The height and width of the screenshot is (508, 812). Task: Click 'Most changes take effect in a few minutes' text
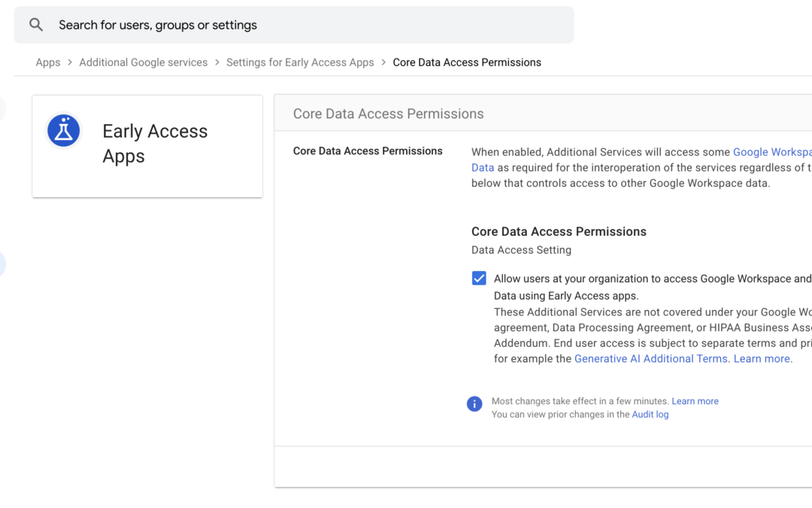[x=580, y=401]
